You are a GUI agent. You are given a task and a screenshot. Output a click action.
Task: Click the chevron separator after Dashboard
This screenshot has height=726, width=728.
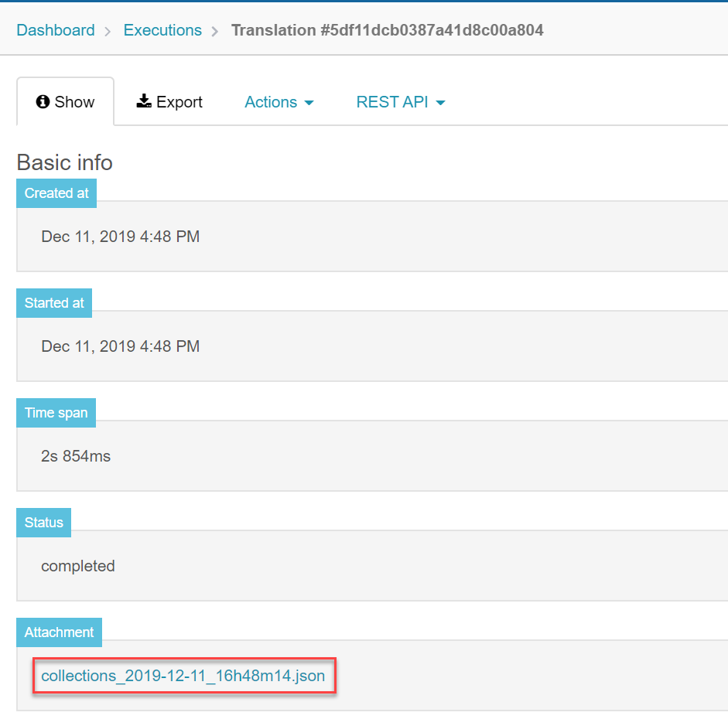click(108, 32)
